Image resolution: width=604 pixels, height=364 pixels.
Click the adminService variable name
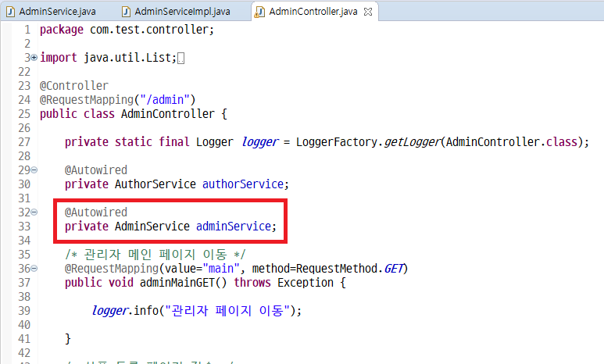point(234,227)
